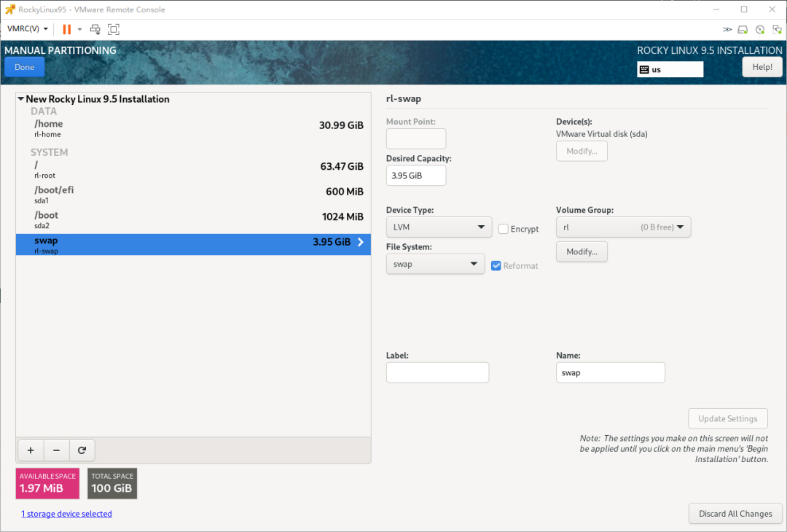Screen dimensions: 787x532
Task: Toggle the Encrypt checkbox
Action: pyautogui.click(x=504, y=229)
